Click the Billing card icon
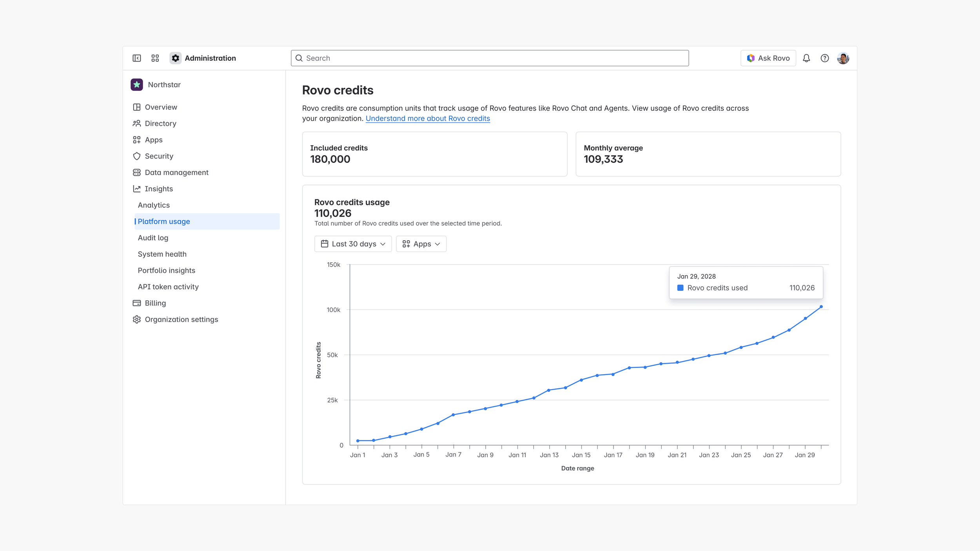This screenshot has width=980, height=551. click(137, 303)
